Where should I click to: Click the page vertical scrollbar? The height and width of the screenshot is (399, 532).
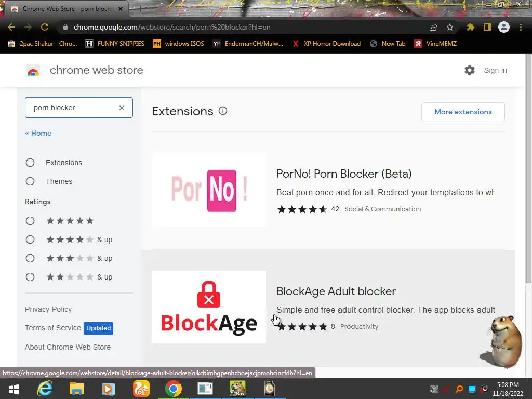[528, 169]
